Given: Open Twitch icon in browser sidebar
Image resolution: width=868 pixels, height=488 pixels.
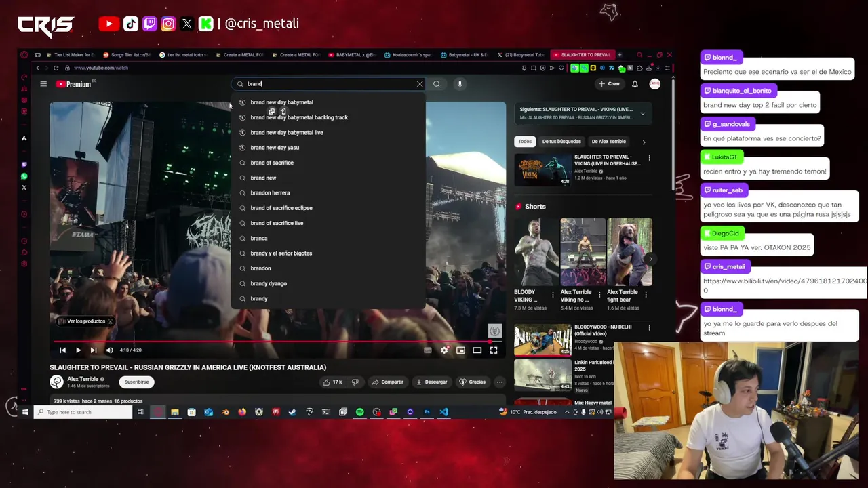Looking at the screenshot, I should click(x=24, y=165).
